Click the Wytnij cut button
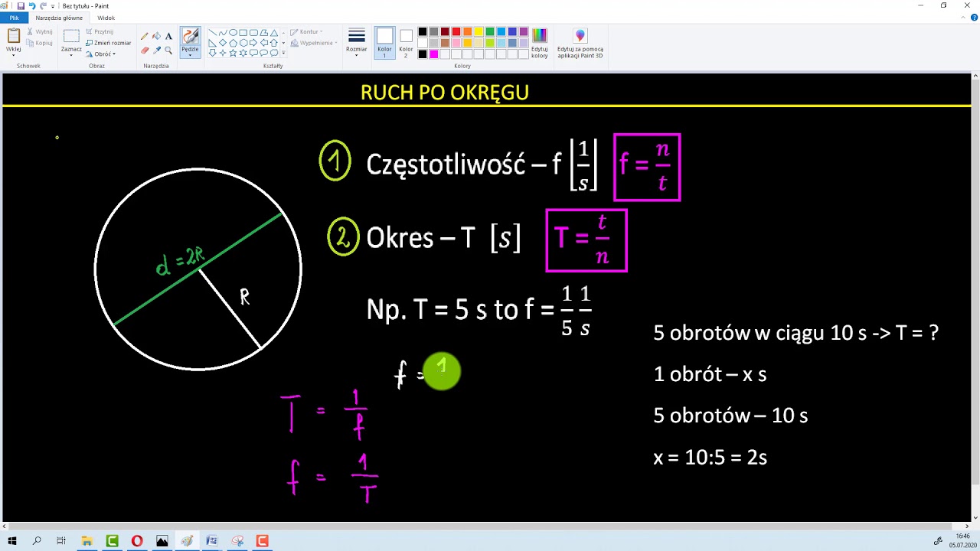Image resolution: width=980 pixels, height=551 pixels. coord(39,32)
